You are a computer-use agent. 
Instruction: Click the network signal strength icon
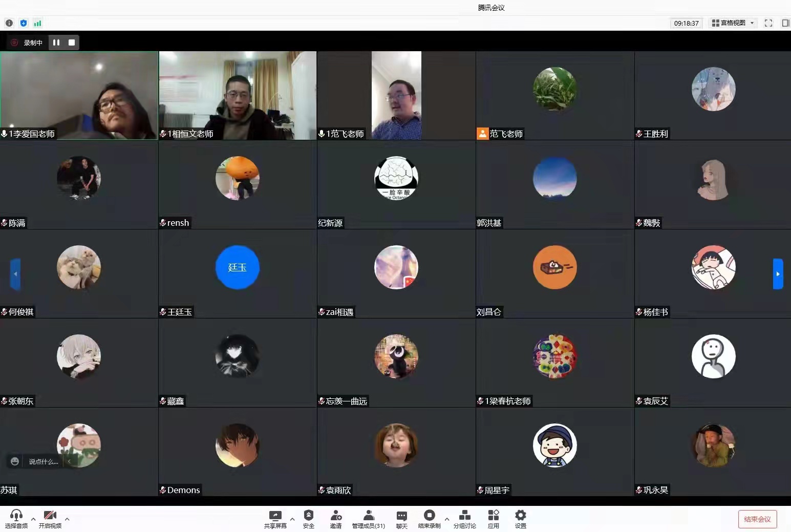point(37,23)
